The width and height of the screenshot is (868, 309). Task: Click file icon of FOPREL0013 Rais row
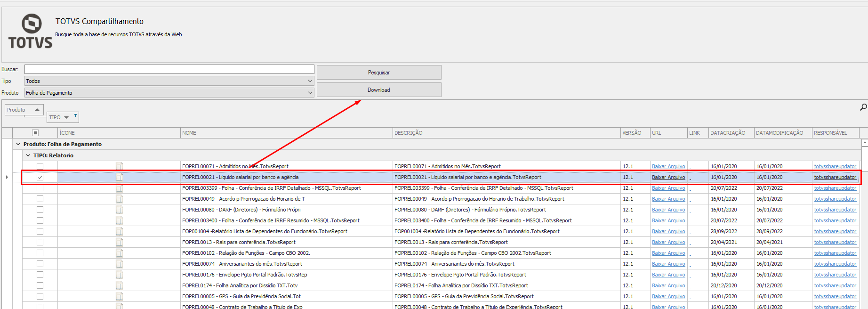tap(120, 242)
